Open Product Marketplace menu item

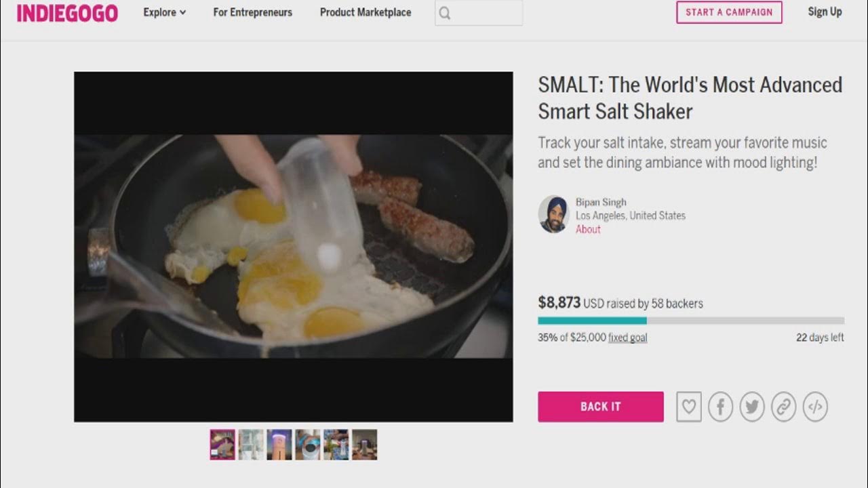click(366, 12)
